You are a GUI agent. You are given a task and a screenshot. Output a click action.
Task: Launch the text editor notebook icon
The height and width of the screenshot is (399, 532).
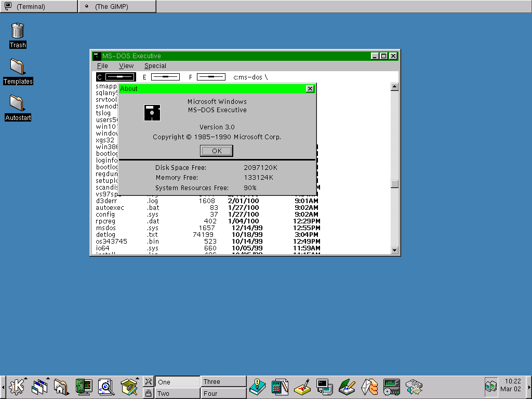coord(347,387)
